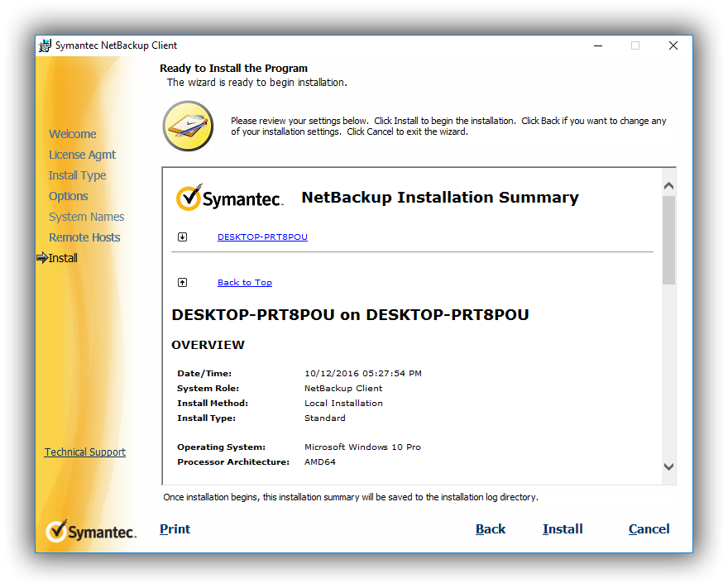728x588 pixels.
Task: Select the System Names step
Action: click(86, 217)
